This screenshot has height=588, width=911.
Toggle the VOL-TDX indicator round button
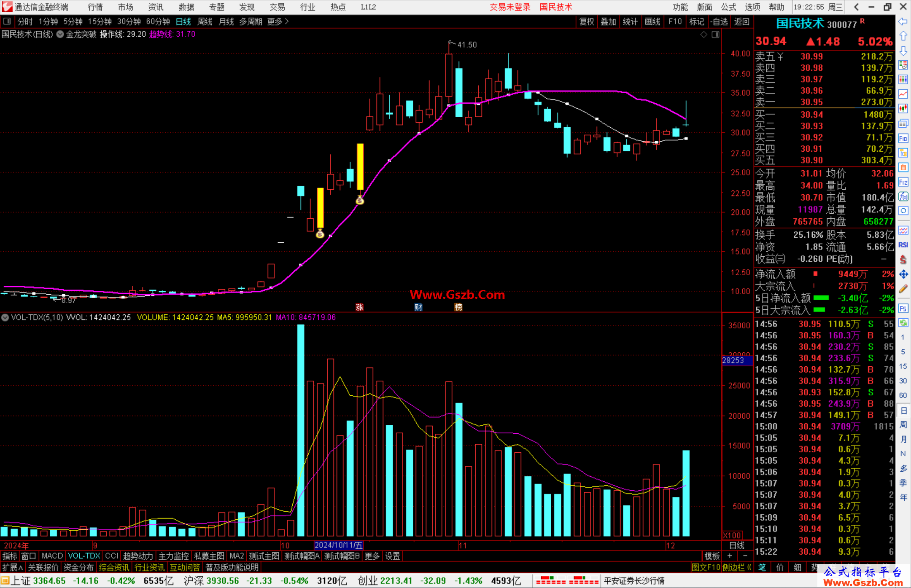5,317
